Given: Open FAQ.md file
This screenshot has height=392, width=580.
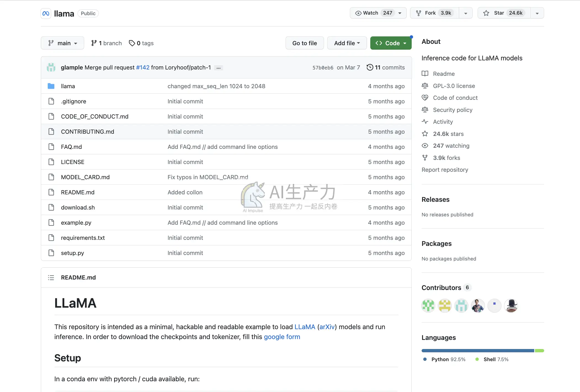Looking at the screenshot, I should [71, 147].
